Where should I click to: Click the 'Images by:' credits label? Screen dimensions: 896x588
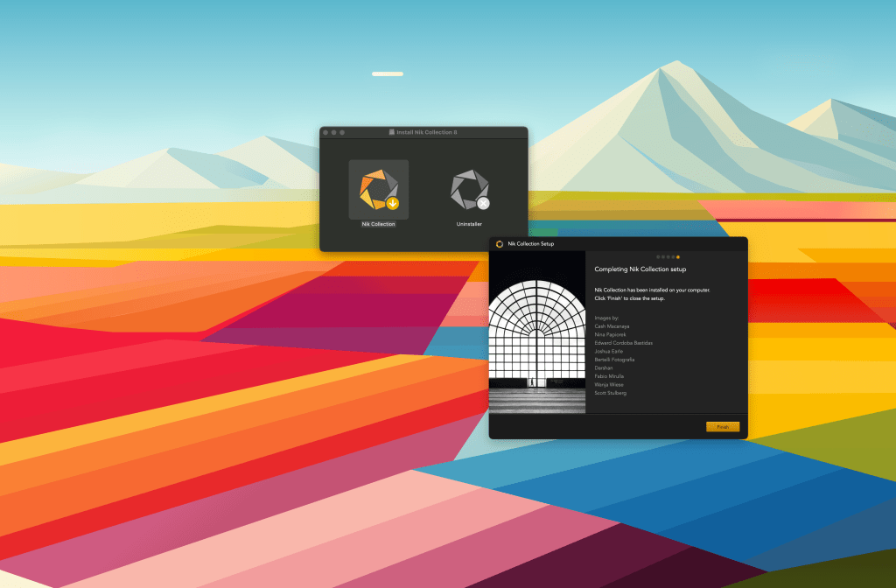(606, 318)
